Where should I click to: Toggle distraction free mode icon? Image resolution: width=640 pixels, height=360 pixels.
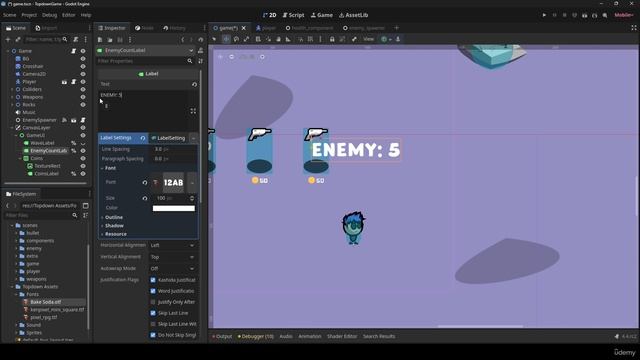pos(634,28)
